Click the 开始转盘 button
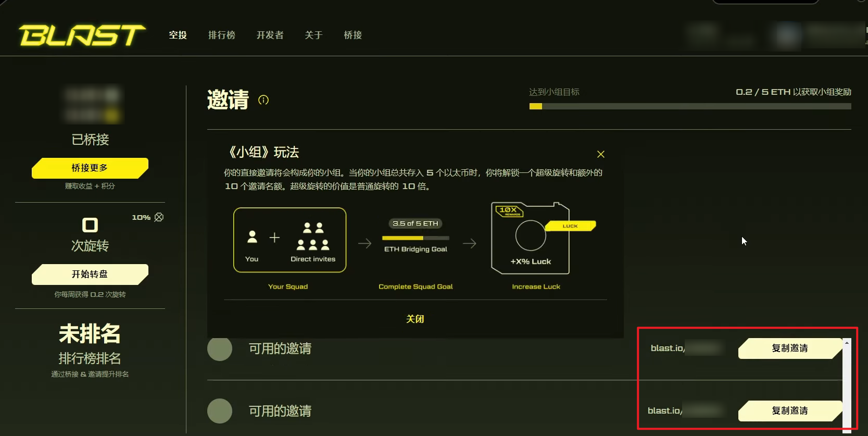Screen dimensions: 868x436 pyautogui.click(x=90, y=274)
